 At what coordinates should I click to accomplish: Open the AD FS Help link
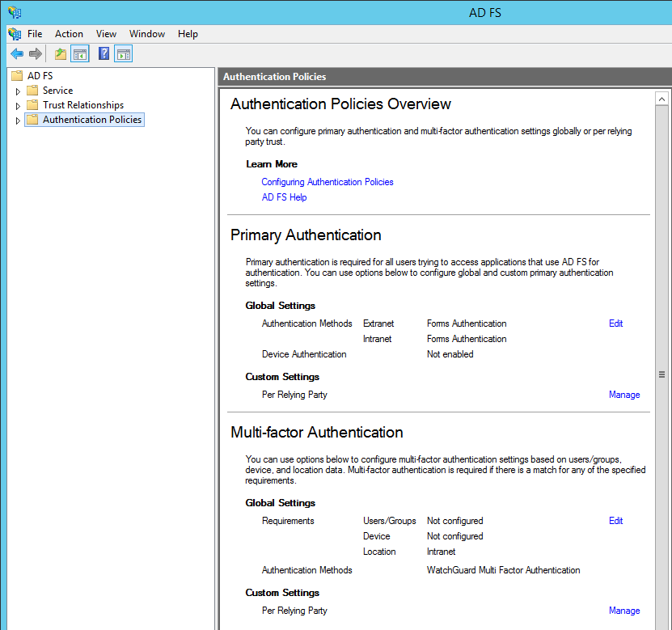(x=284, y=197)
